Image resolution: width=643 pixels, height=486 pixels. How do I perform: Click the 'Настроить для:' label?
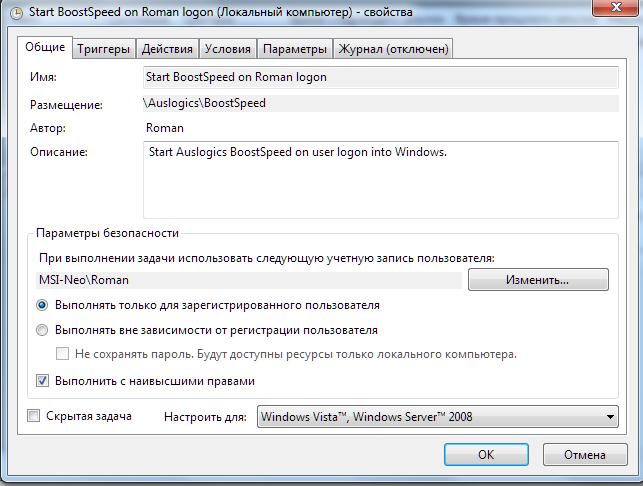205,417
